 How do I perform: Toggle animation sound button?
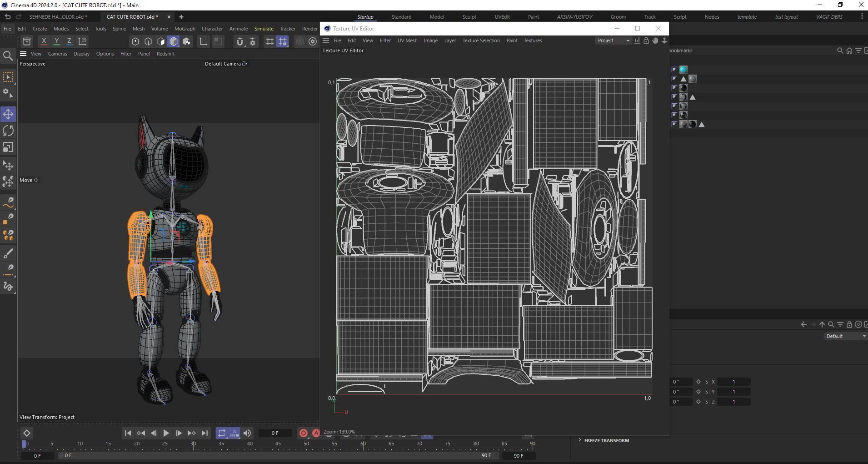[247, 433]
